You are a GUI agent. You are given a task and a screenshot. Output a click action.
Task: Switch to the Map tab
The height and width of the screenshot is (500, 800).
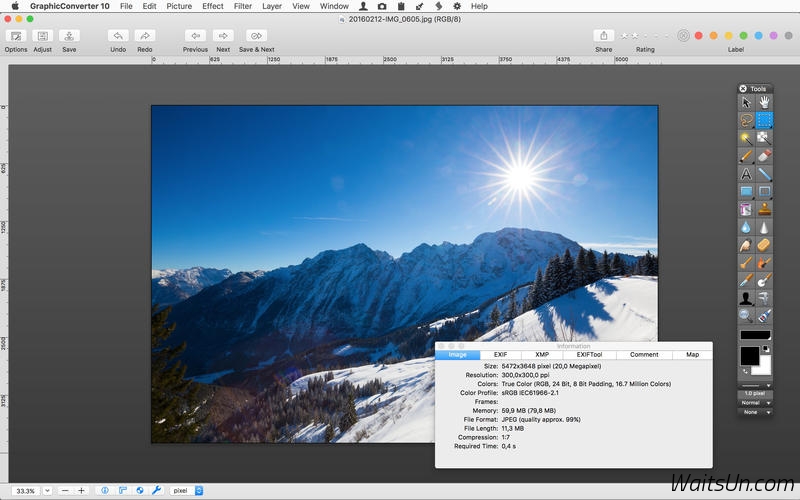point(692,355)
